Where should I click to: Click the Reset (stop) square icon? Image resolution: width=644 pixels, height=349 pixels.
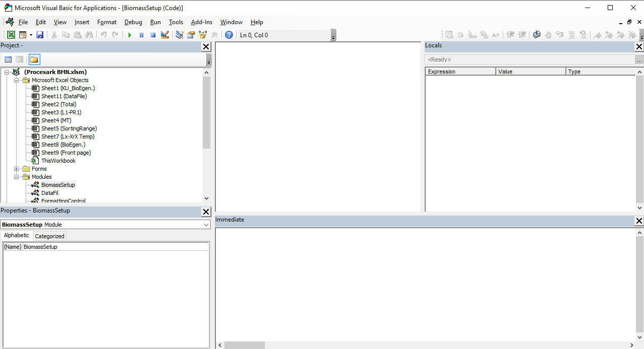153,35
